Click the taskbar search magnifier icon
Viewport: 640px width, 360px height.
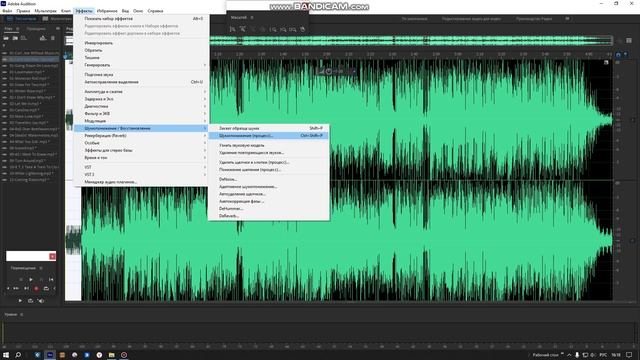click(18, 355)
